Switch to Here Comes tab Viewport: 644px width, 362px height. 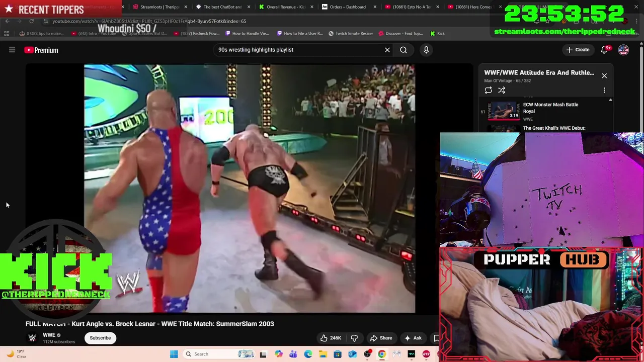(x=474, y=7)
